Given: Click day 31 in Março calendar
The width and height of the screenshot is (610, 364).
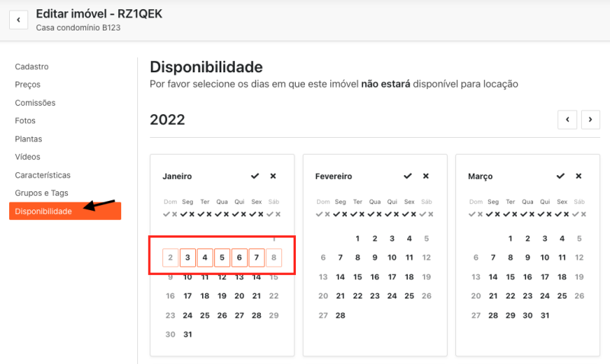Looking at the screenshot, I should pyautogui.click(x=544, y=315).
